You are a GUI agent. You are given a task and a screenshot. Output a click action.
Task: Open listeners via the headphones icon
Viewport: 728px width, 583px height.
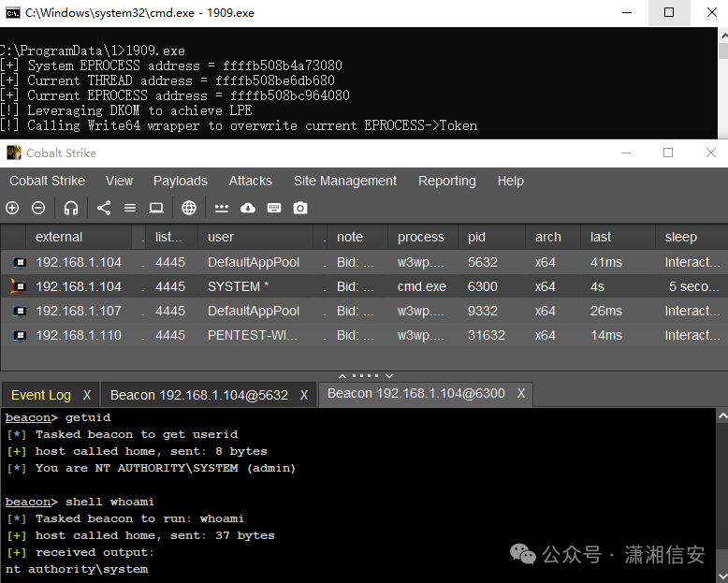(70, 208)
